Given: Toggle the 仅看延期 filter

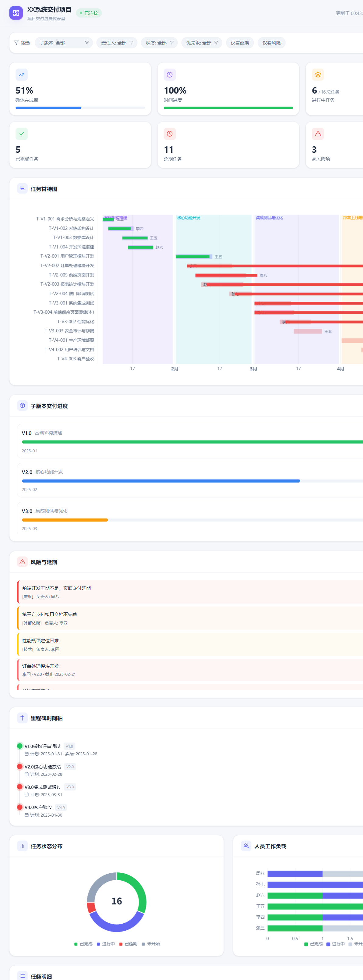Looking at the screenshot, I should tap(240, 43).
